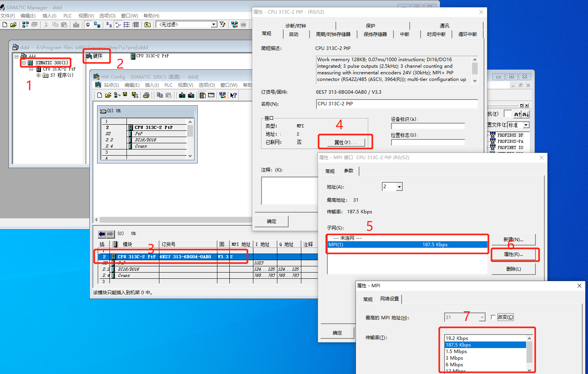Viewport: 588px width, 374px height.
Task: Switch to 常规 tab in MPI interface dialog
Action: point(330,171)
